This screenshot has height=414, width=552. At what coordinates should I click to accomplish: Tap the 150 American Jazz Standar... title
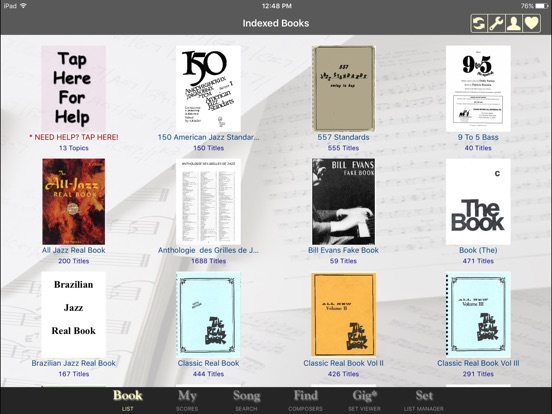click(x=208, y=137)
